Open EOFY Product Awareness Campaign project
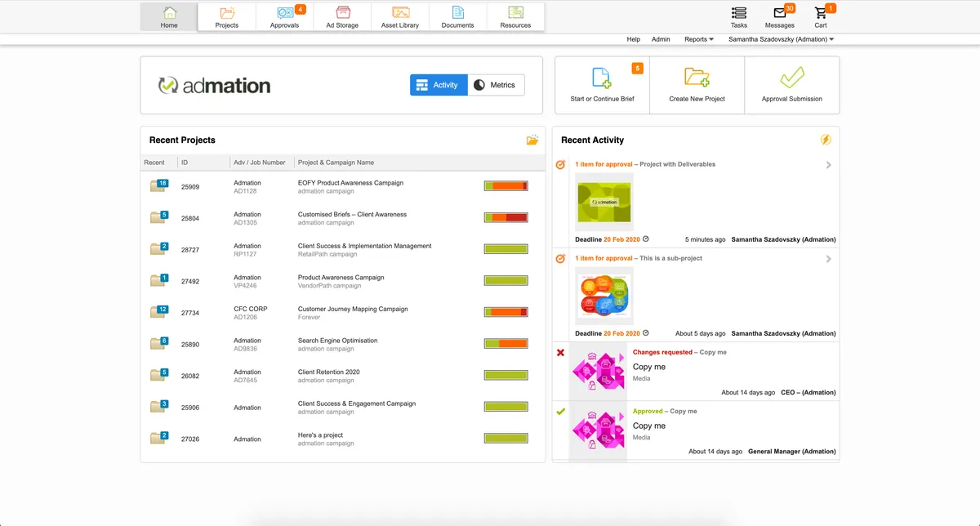 click(350, 183)
